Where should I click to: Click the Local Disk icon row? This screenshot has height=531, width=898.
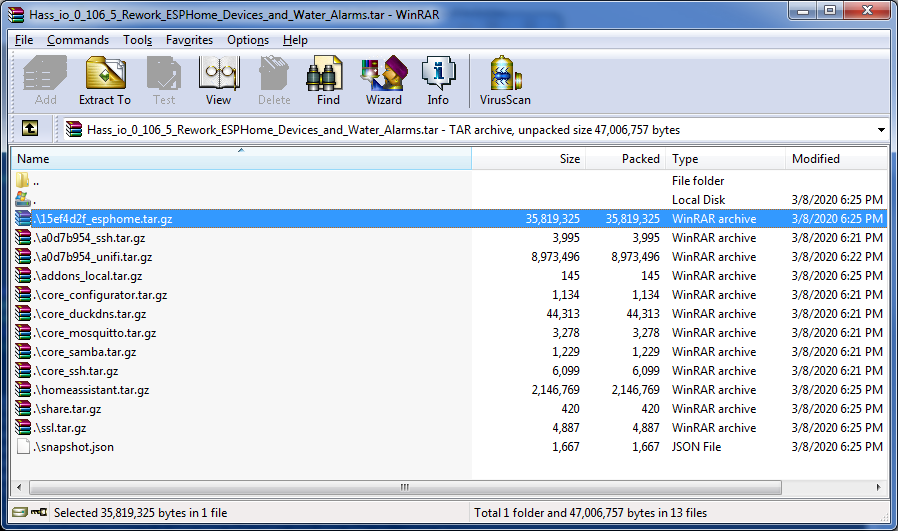click(23, 199)
